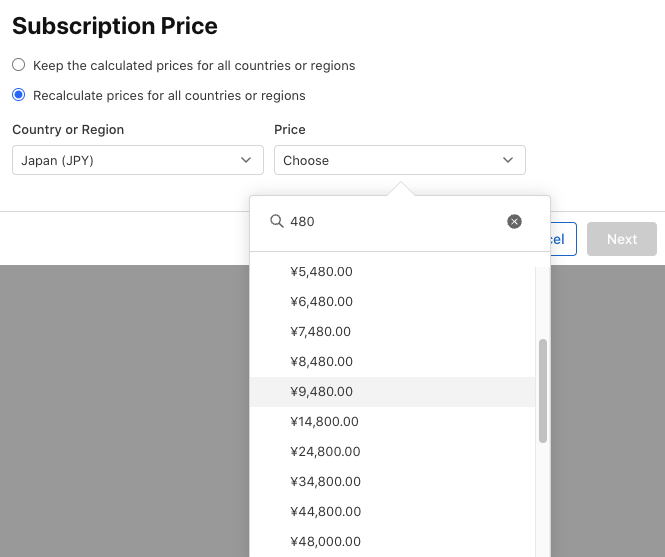Pick the ¥44,800.00 price entry
This screenshot has height=557, width=665.
[x=325, y=511]
